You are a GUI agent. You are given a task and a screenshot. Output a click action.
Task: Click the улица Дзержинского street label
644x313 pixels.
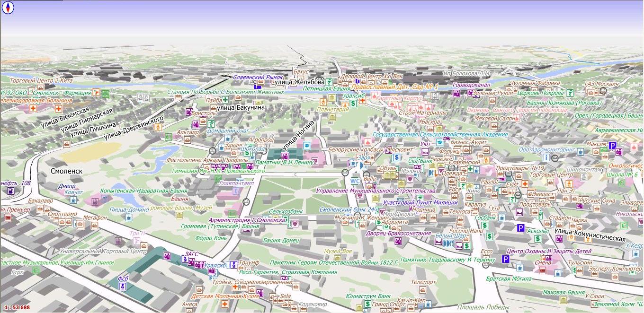[x=133, y=128]
